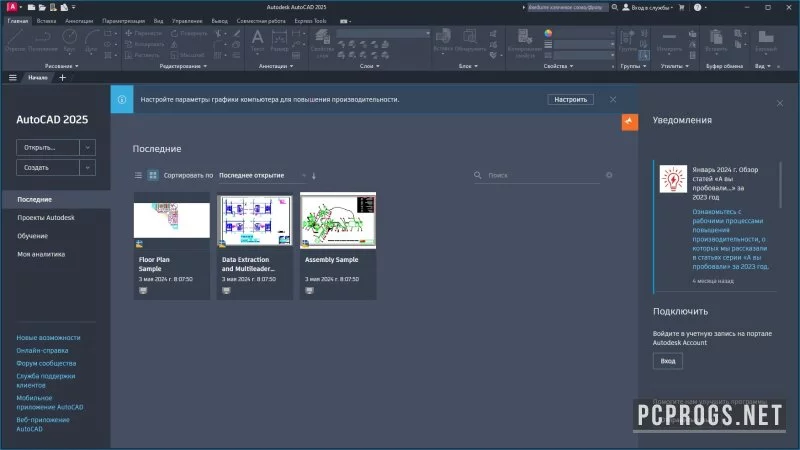800x450 pixels.
Task: Expand the Редактирование panel
Action: (183, 66)
